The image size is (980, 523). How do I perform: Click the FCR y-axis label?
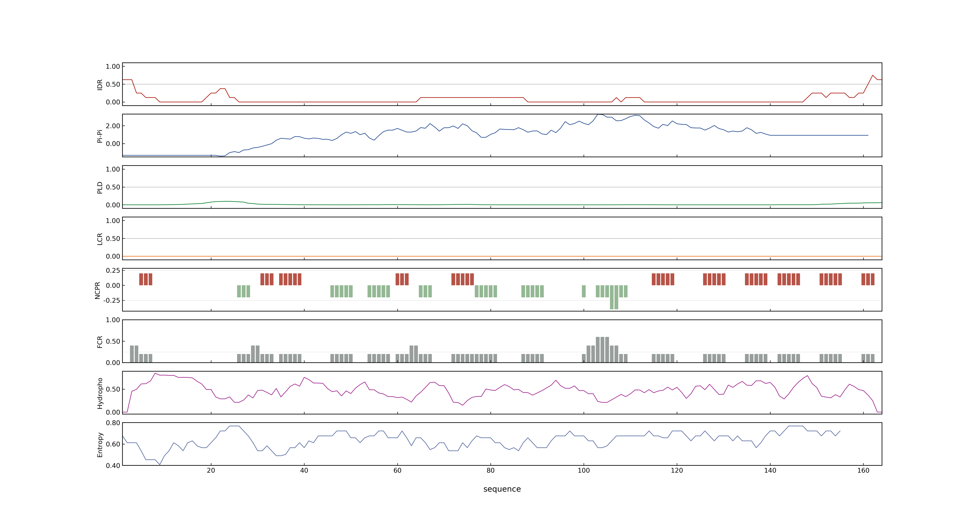(100, 341)
